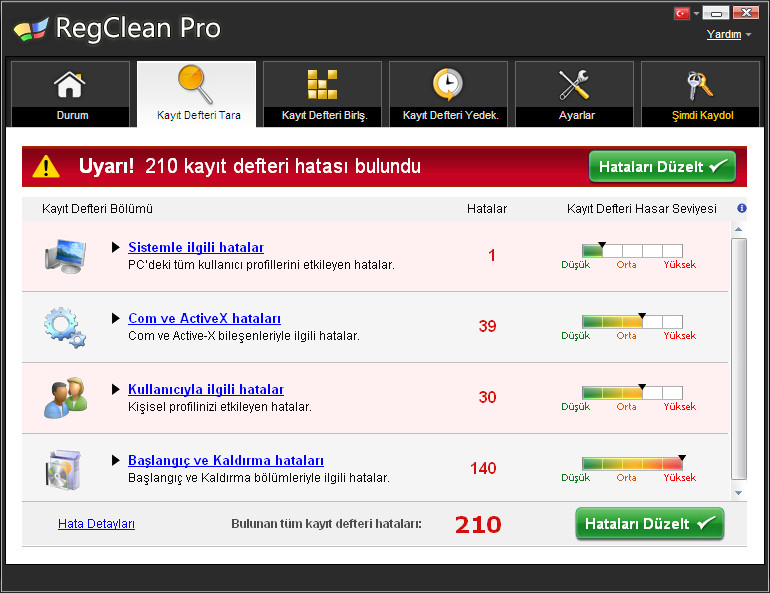Image resolution: width=770 pixels, height=593 pixels.
Task: Expand Com ve ActiveX hataları arrow
Action: click(x=116, y=319)
